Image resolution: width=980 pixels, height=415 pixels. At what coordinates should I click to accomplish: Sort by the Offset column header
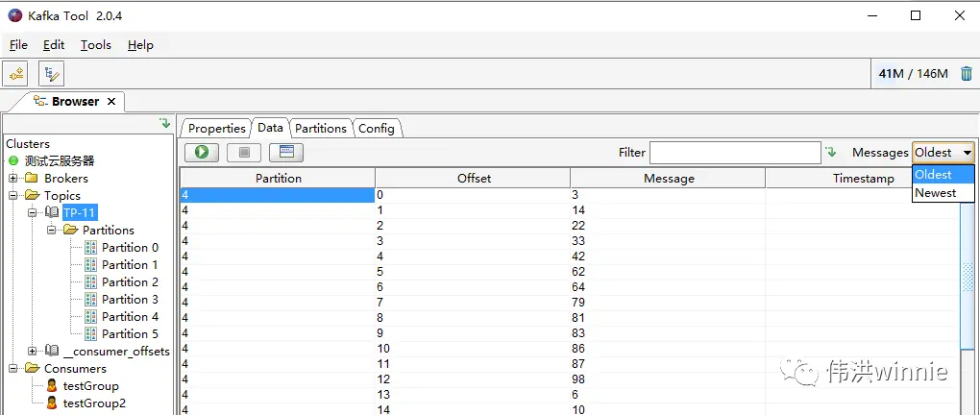[x=474, y=178]
